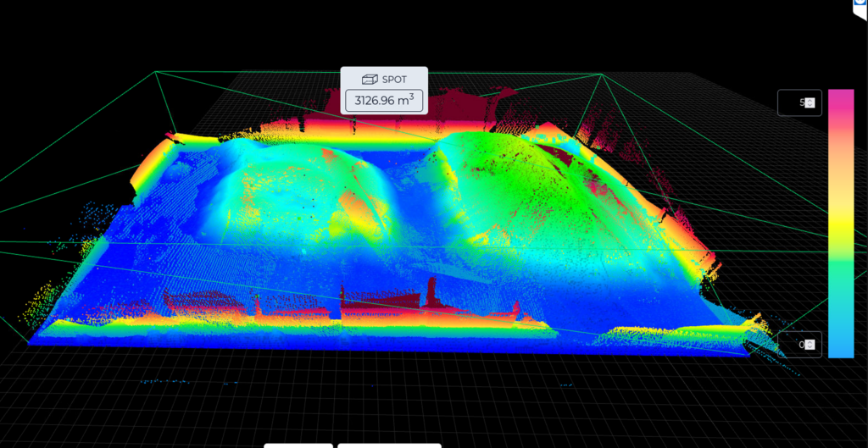This screenshot has width=868, height=448.
Task: Click the 3126.96 m³ volume value
Action: coord(384,101)
